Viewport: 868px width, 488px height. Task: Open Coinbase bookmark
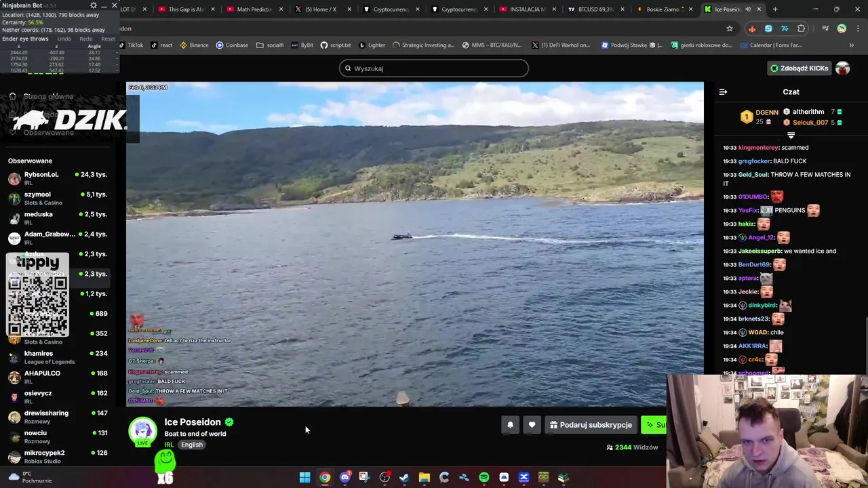pos(232,45)
